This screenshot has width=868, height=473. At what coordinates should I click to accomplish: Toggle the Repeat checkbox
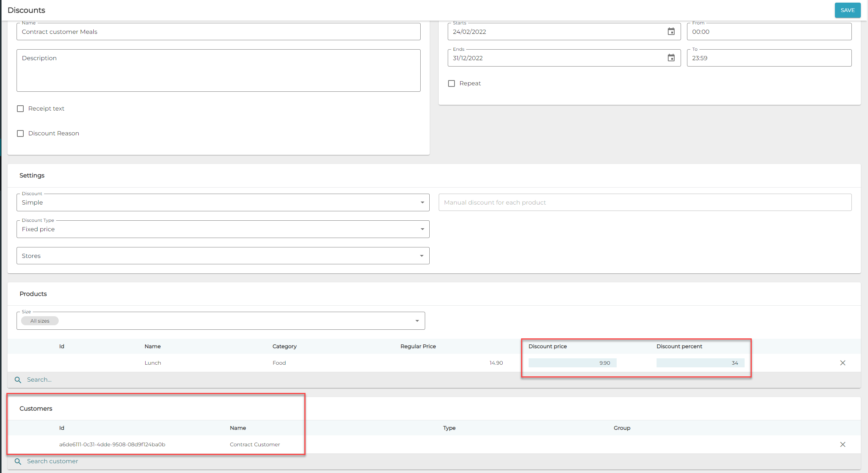[451, 83]
